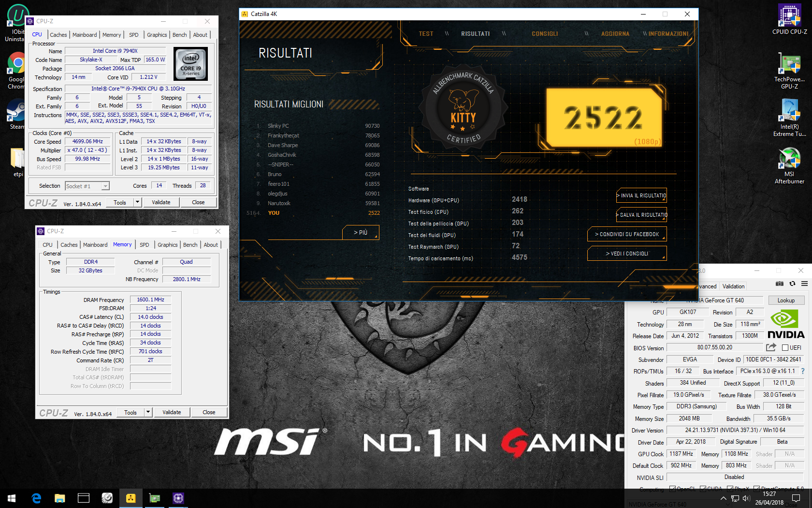
Task: Click the PIÙ button under results list
Action: 361,232
